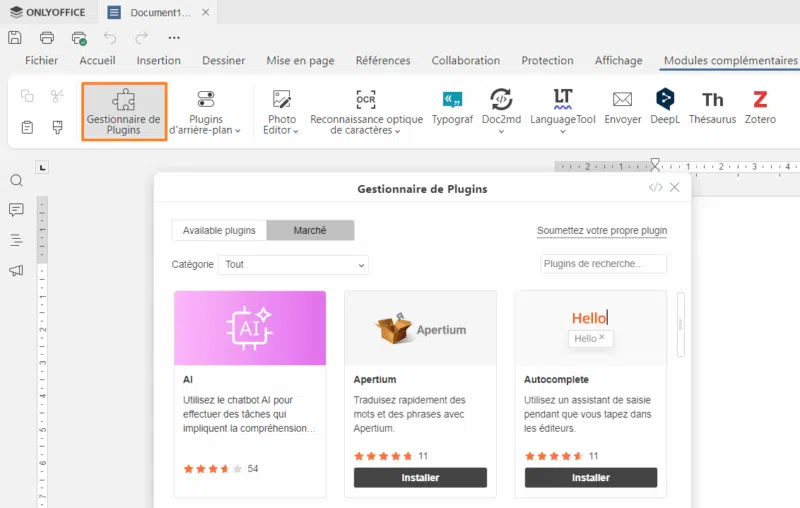Click the tab stop selector button
Image resolution: width=800 pixels, height=508 pixels.
[x=42, y=167]
